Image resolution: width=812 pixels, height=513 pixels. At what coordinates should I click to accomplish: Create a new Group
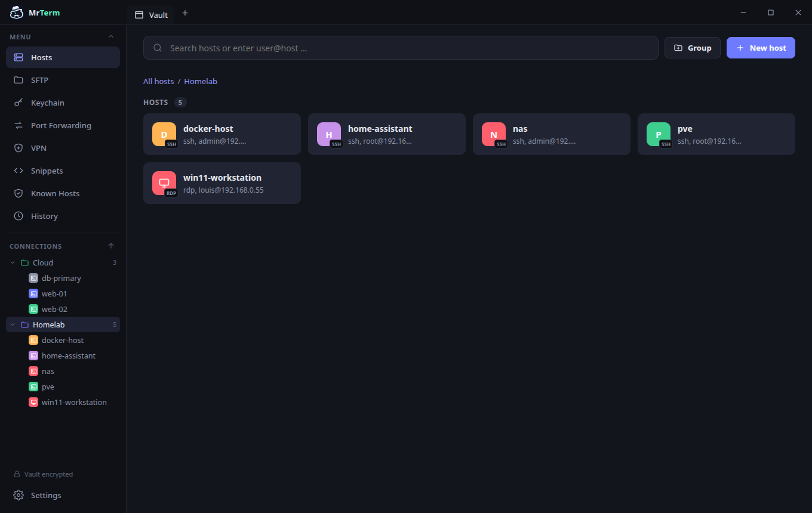pyautogui.click(x=693, y=48)
